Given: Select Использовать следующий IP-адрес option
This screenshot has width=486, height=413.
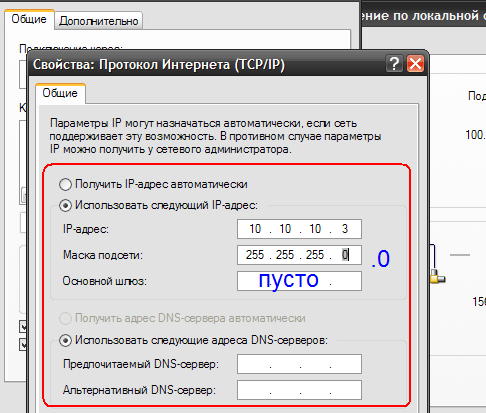Looking at the screenshot, I should pos(65,205).
